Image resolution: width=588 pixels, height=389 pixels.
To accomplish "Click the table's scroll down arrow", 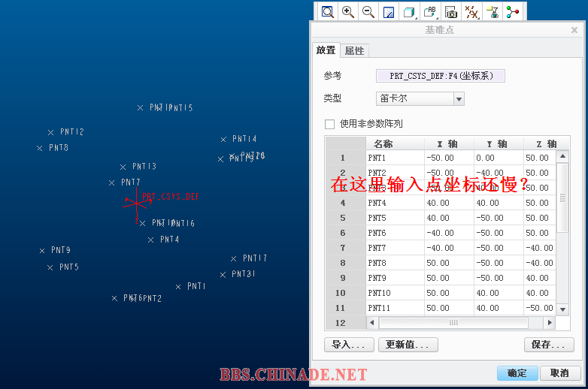I will tap(562, 309).
